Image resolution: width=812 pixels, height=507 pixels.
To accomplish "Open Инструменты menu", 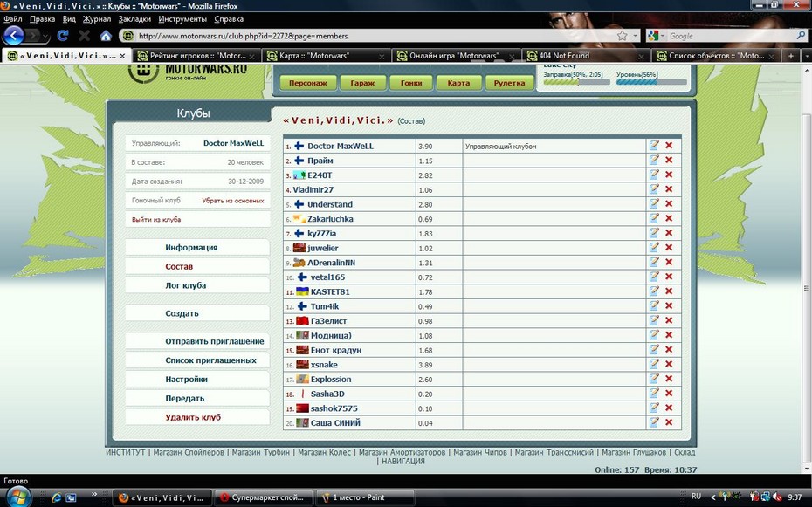I will pyautogui.click(x=182, y=19).
